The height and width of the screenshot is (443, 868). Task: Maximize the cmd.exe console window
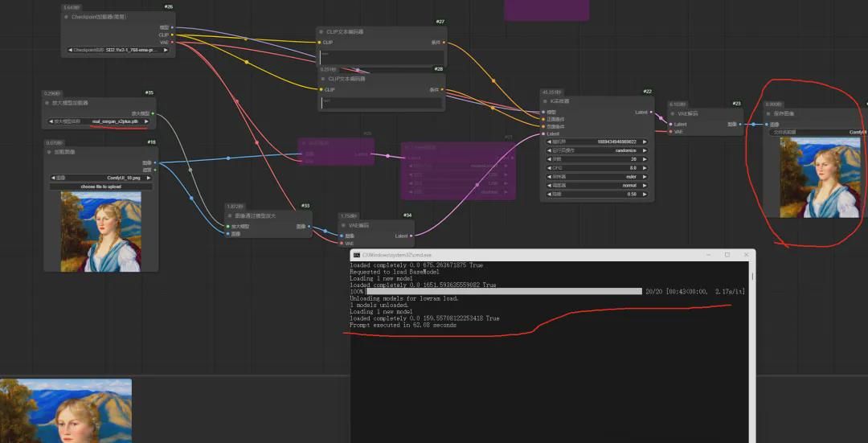tap(727, 255)
